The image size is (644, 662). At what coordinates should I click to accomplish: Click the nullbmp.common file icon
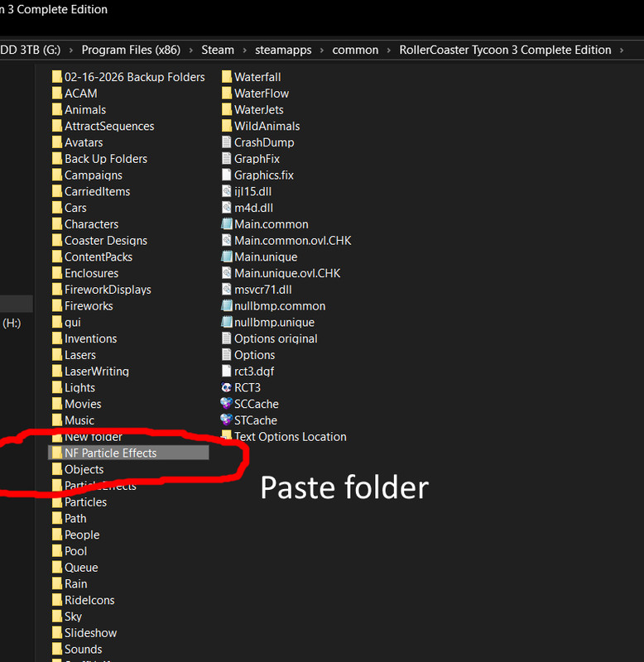227,305
